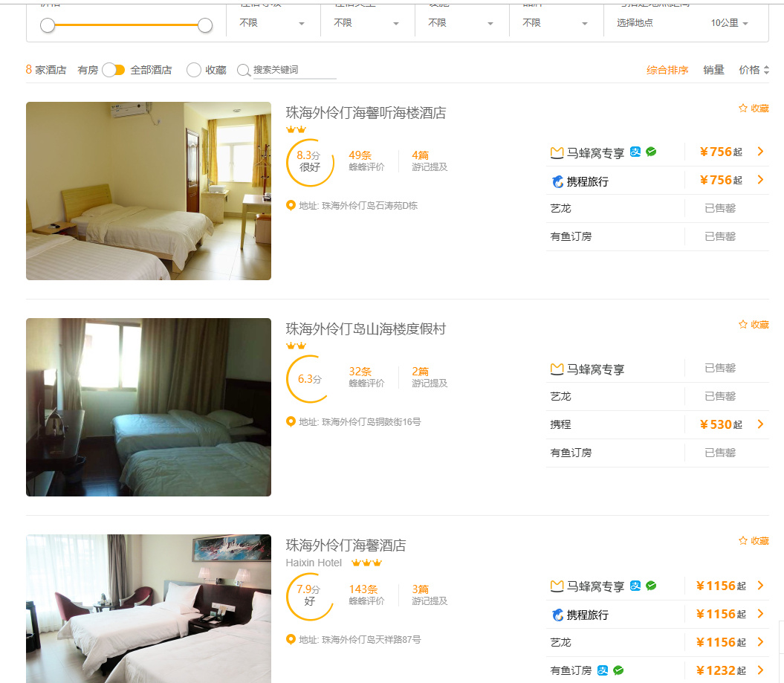Check the 收藏 filter circle
The width and height of the screenshot is (784, 683).
pos(194,70)
